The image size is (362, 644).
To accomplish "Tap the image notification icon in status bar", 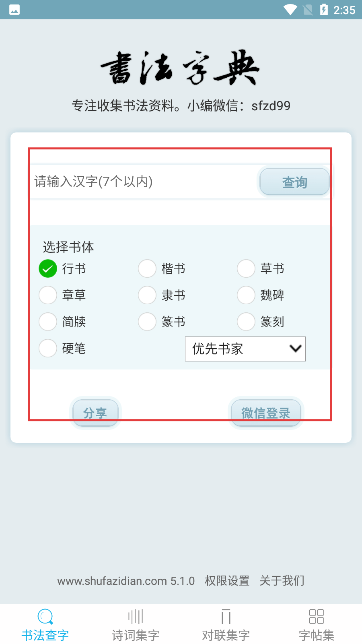I will pos(14,10).
